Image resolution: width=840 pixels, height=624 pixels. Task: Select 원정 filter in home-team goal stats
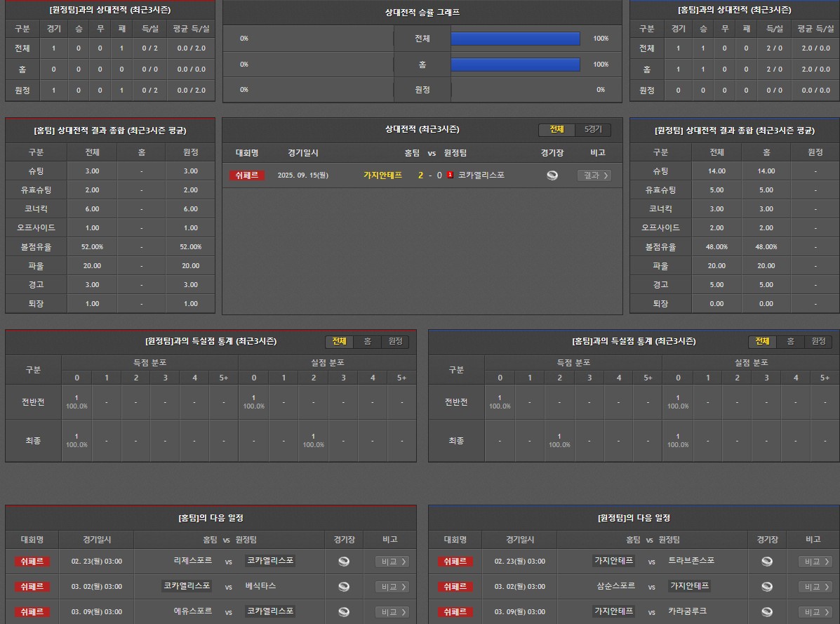818,341
